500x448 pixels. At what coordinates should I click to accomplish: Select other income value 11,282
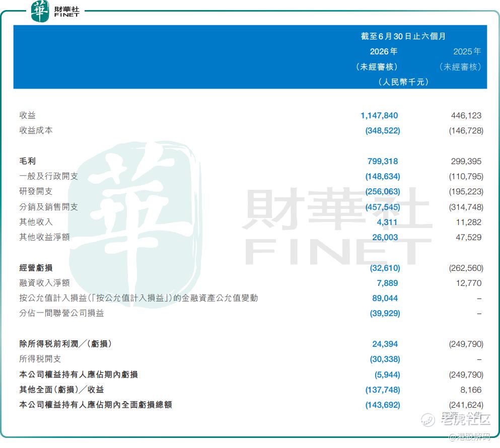pos(468,222)
